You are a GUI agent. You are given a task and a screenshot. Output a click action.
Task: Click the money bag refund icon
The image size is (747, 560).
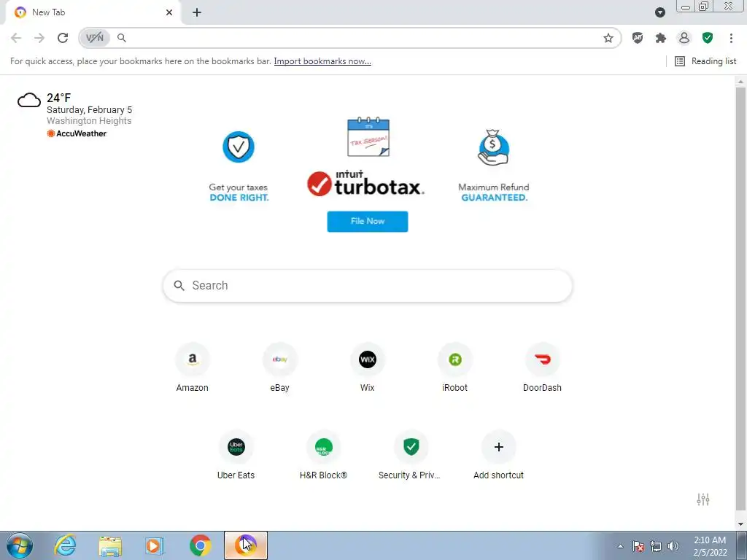click(494, 147)
